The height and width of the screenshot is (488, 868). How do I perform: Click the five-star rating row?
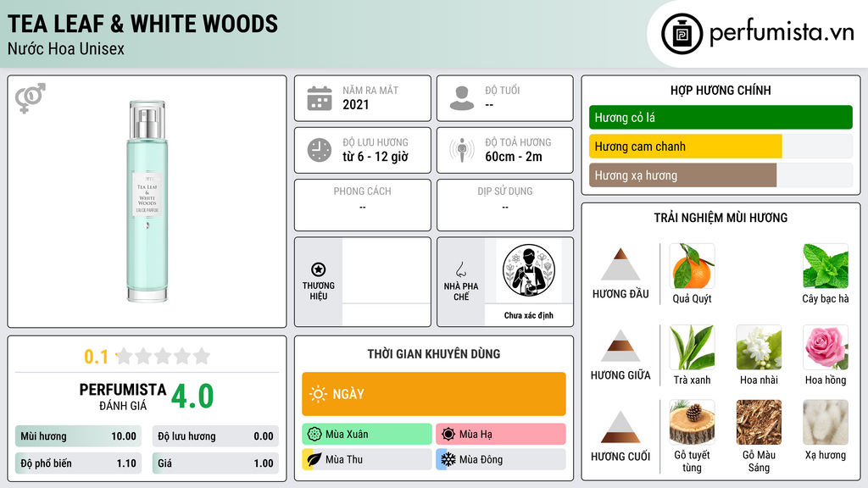pyautogui.click(x=164, y=356)
